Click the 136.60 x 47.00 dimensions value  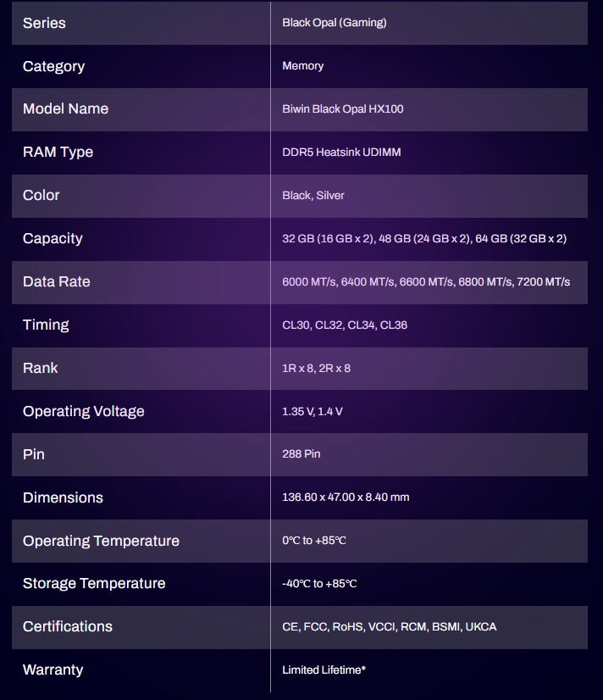(x=345, y=497)
